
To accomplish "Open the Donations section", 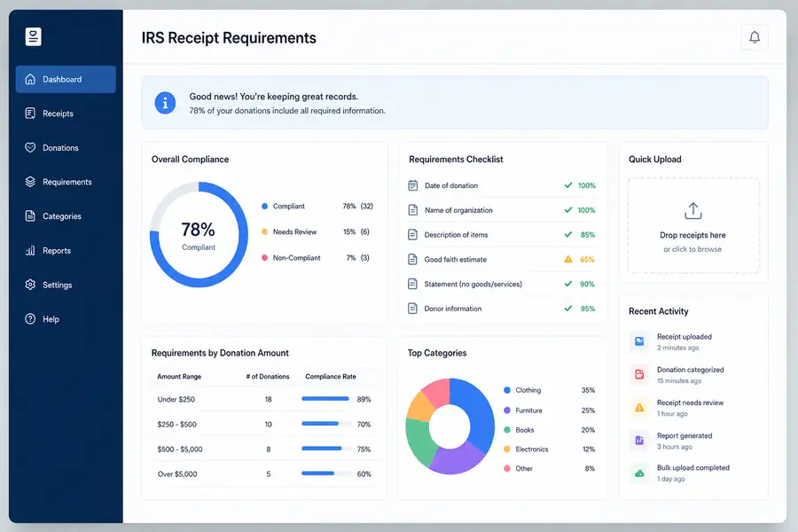I will [60, 148].
